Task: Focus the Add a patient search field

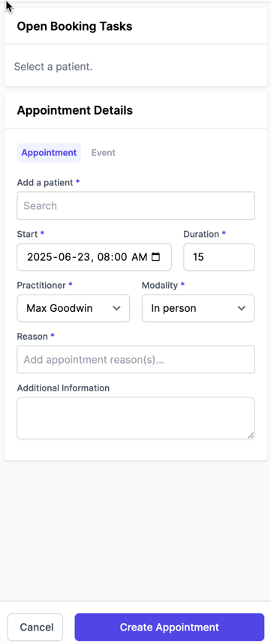Action: 136,205
